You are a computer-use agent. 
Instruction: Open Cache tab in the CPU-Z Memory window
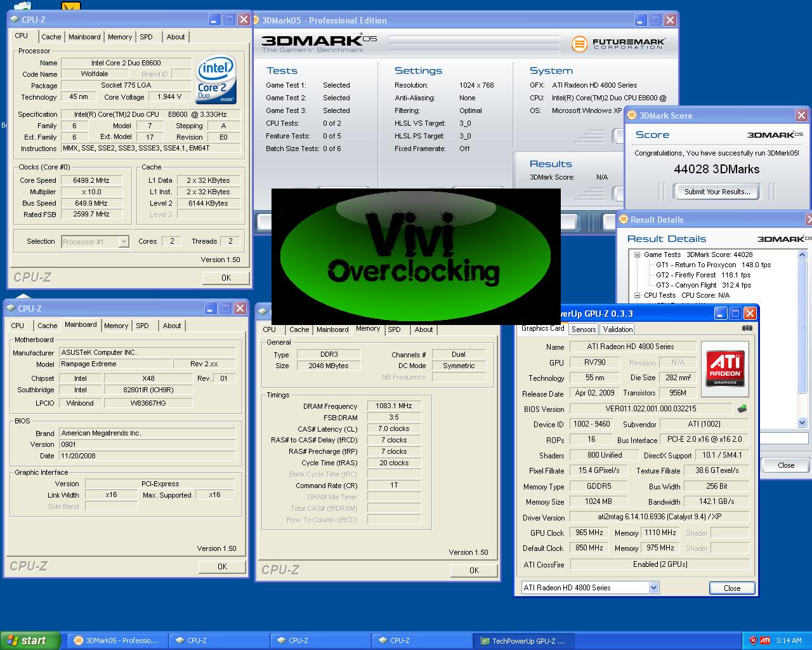[x=299, y=329]
